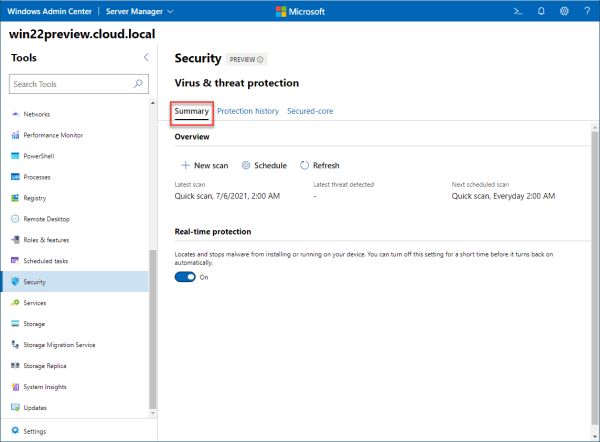
Task: Click the Latest threat detected label
Action: [344, 184]
